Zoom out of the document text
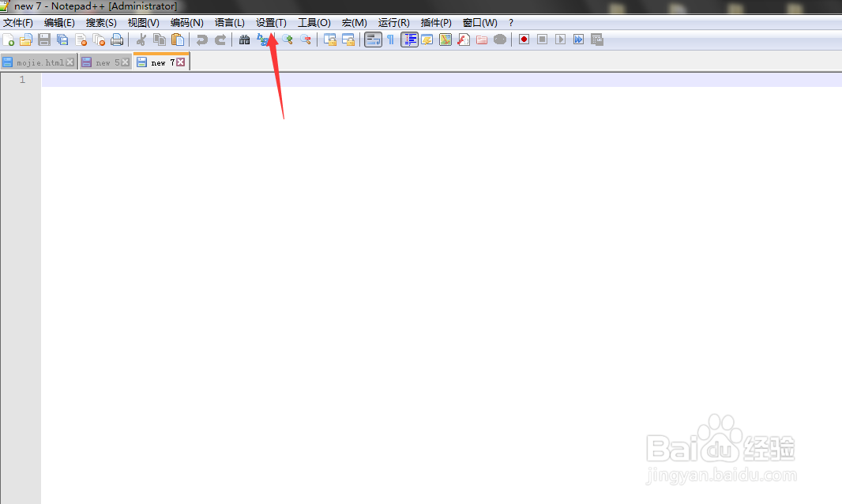This screenshot has width=842, height=504. [x=306, y=39]
